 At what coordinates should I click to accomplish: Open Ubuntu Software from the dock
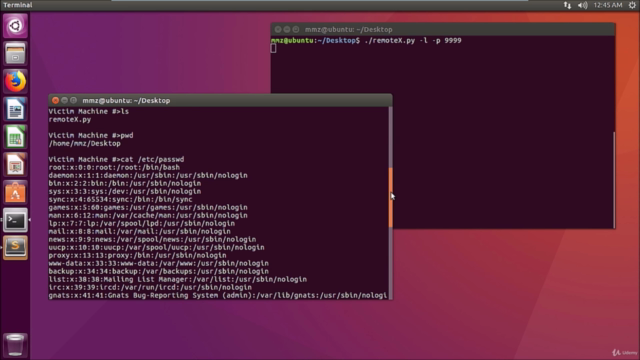coord(15,192)
